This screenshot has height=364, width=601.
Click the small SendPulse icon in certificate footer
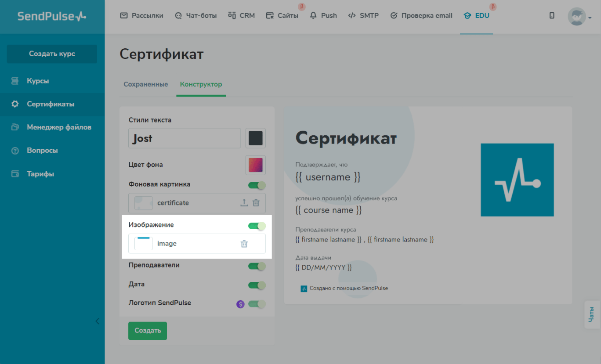304,289
